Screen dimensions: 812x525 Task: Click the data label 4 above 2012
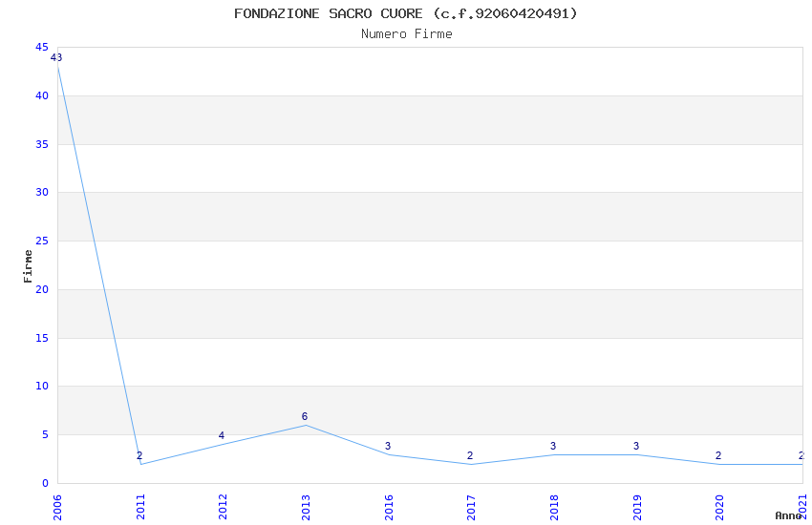222,435
